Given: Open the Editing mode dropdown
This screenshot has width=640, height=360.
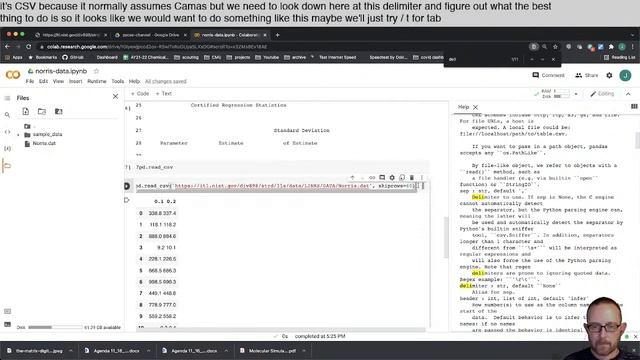Looking at the screenshot, I should 602,94.
